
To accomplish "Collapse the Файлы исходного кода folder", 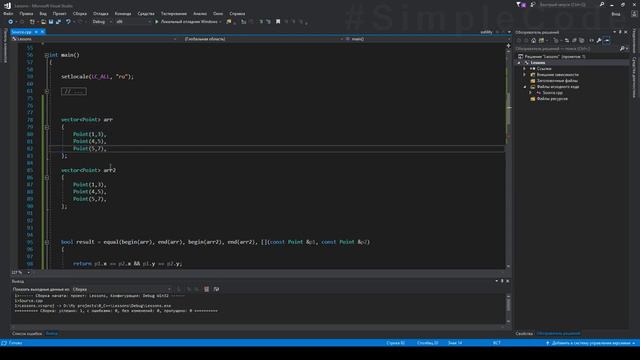I will pos(525,87).
